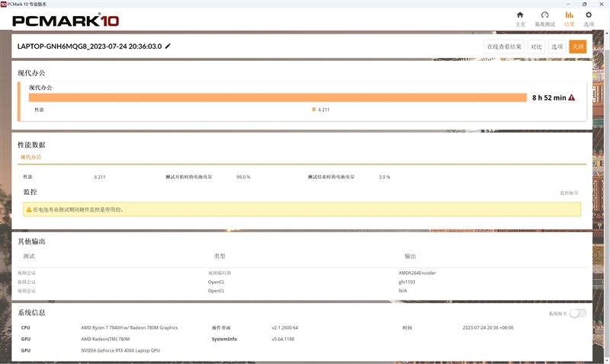Click the PCMark 10 title bar app icon
Screen dimensions: 610x364
4,4
